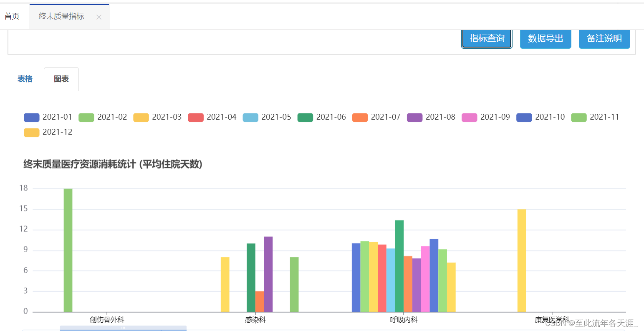
Task: Click the 数据导出 button
Action: [546, 38]
